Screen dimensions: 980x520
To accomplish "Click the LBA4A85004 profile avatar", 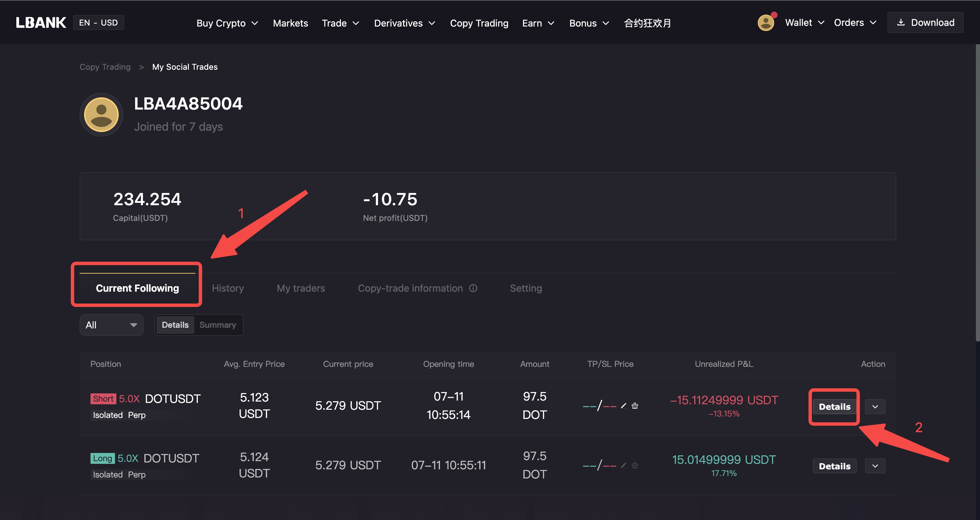I will coord(101,114).
